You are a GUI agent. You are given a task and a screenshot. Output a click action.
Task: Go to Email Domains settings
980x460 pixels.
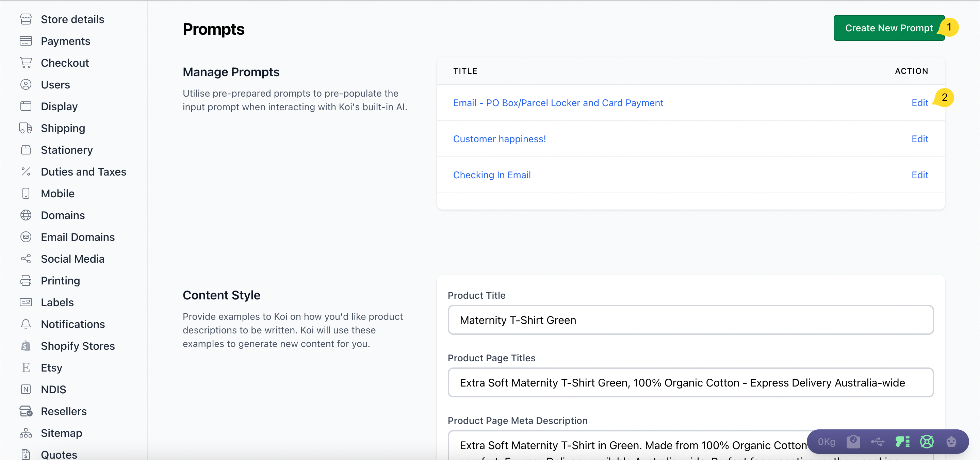click(x=78, y=237)
